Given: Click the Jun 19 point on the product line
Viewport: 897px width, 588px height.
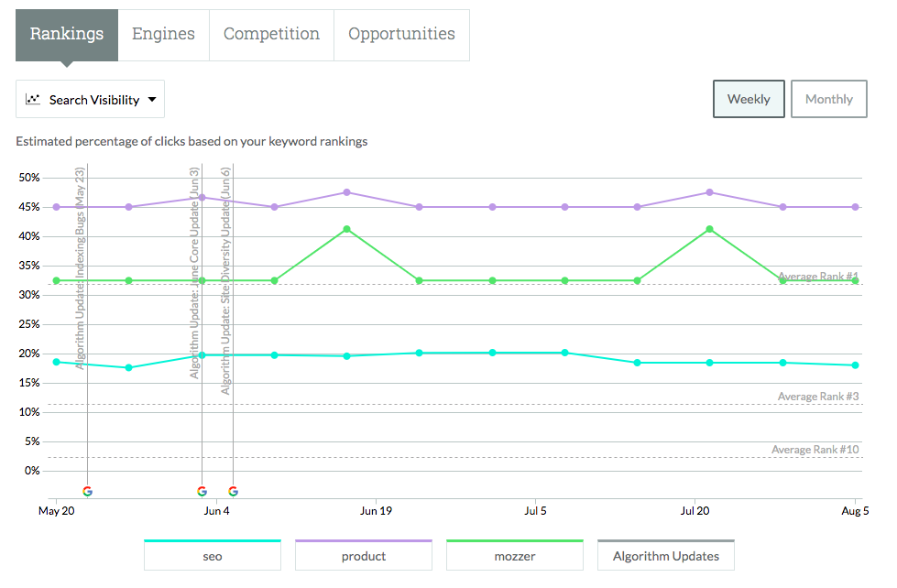Looking at the screenshot, I should pos(345,191).
